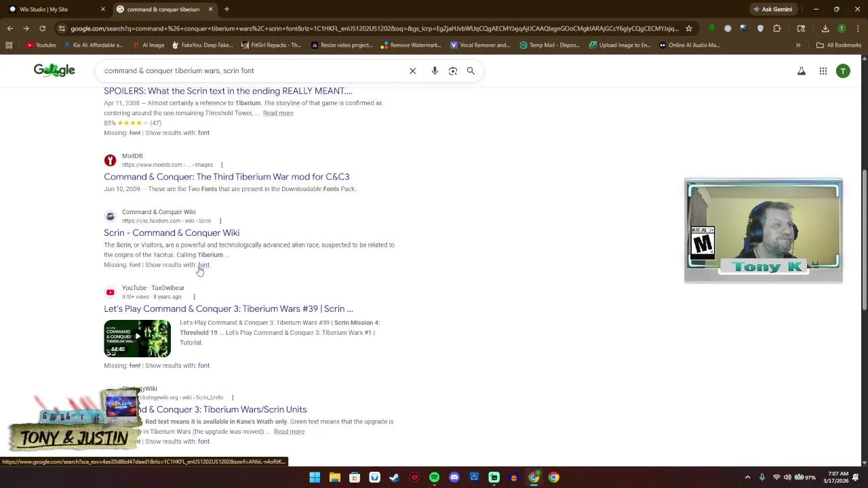
Task: Open Google Search Labs flask icon
Action: point(802,70)
